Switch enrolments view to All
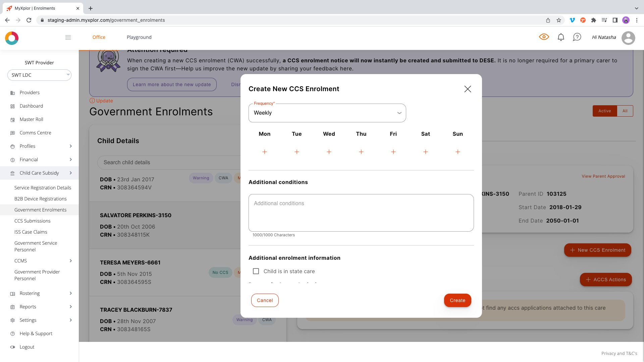 click(x=625, y=111)
